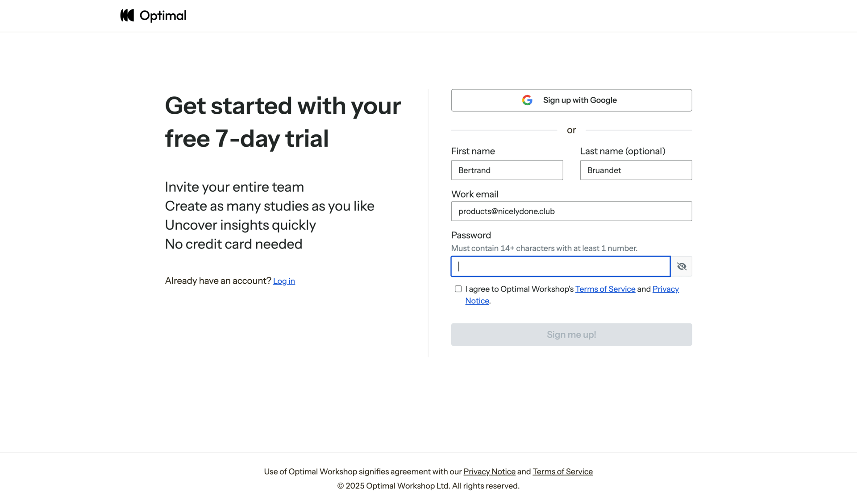Toggle password visibility with the eye icon

point(682,266)
